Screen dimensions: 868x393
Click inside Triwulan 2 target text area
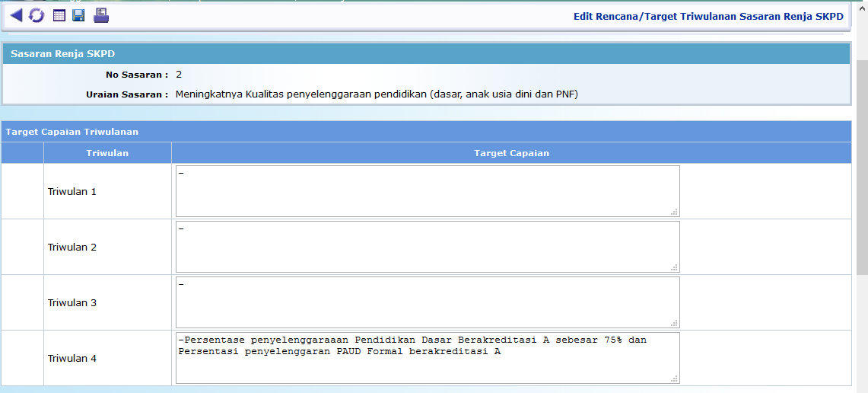427,247
